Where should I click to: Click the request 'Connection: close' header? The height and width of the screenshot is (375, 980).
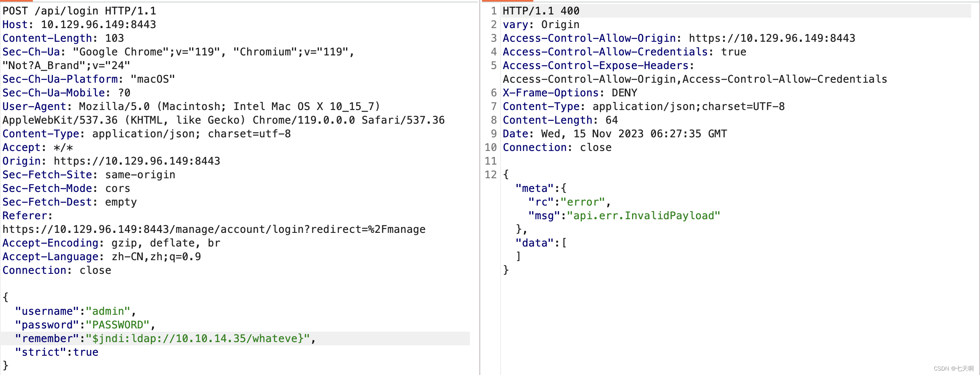57,270
